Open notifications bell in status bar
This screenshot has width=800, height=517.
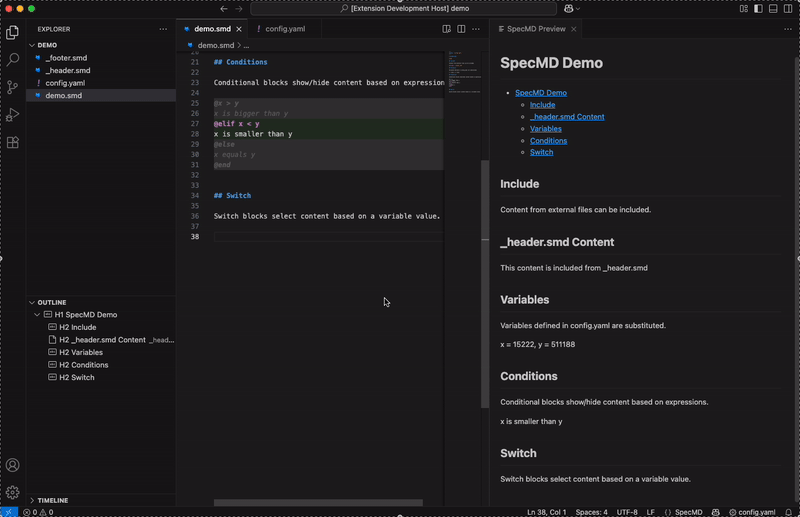[x=788, y=512]
